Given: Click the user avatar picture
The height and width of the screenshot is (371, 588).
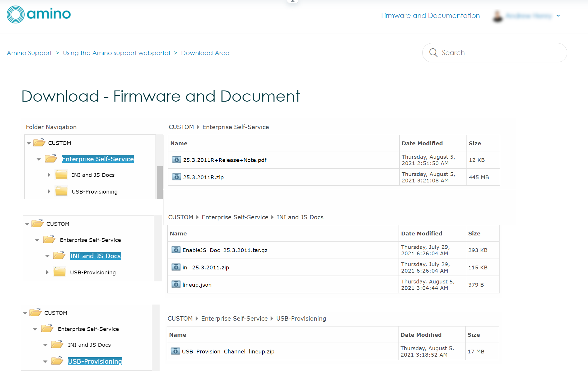Looking at the screenshot, I should (x=498, y=16).
